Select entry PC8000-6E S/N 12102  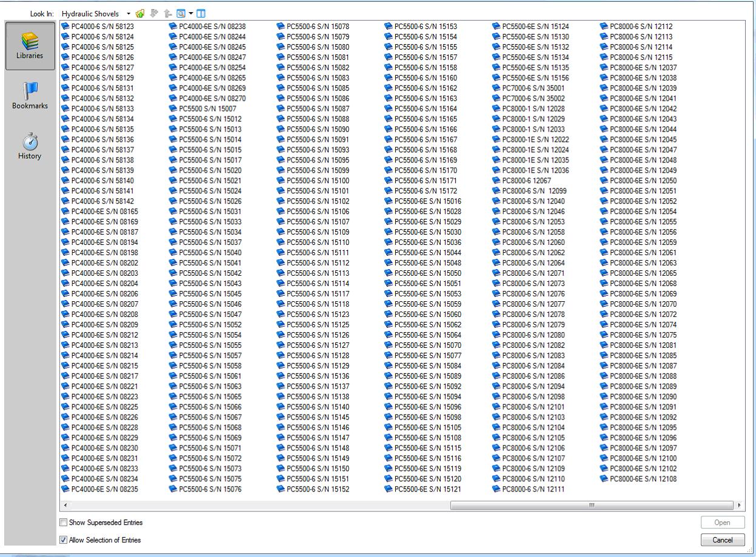click(643, 469)
